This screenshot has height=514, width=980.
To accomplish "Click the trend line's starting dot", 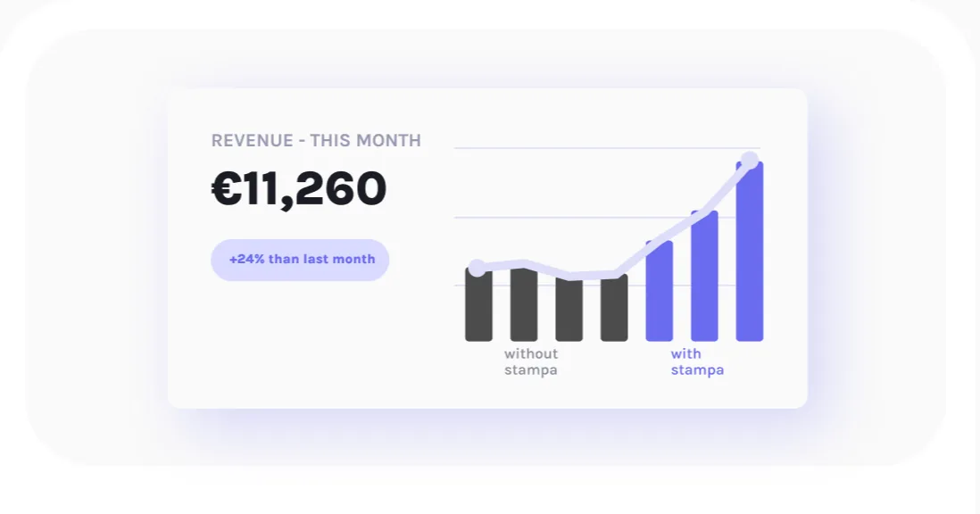I will (x=477, y=268).
